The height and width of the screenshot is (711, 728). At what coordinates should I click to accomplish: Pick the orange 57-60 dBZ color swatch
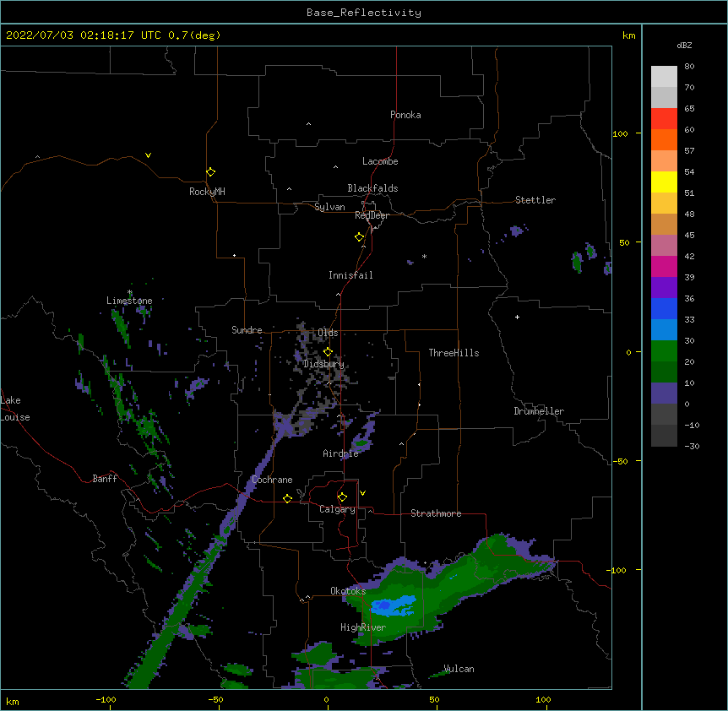click(664, 139)
